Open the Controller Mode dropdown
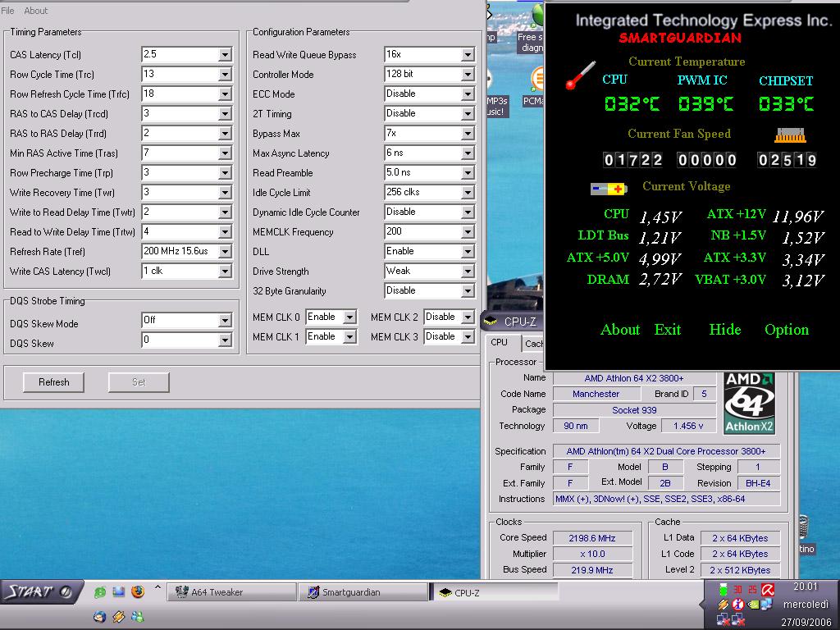This screenshot has height=630, width=840. 468,75
